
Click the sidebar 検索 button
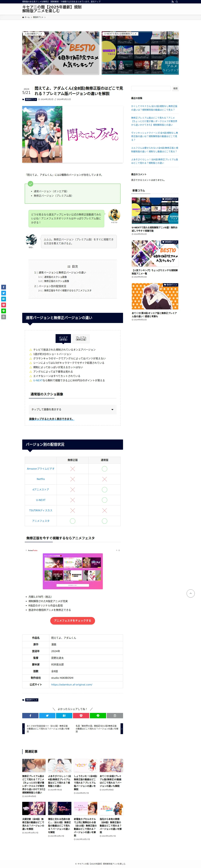(175, 88)
